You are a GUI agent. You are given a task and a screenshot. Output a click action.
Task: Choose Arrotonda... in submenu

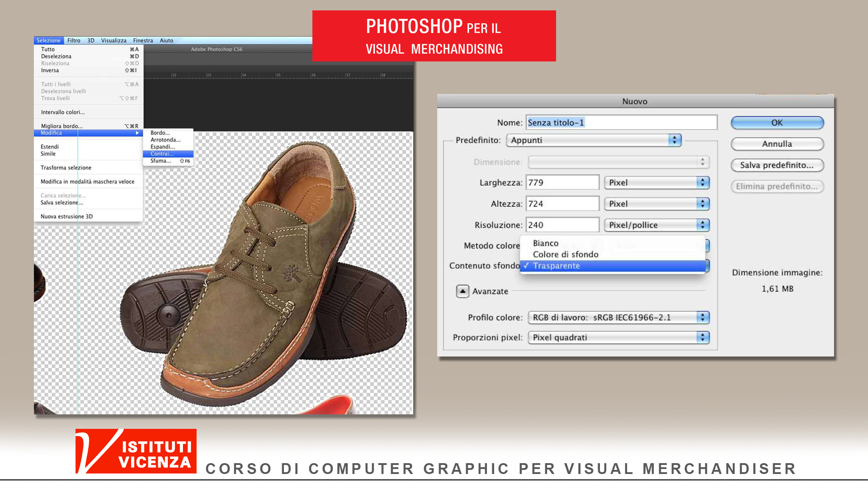pos(168,140)
